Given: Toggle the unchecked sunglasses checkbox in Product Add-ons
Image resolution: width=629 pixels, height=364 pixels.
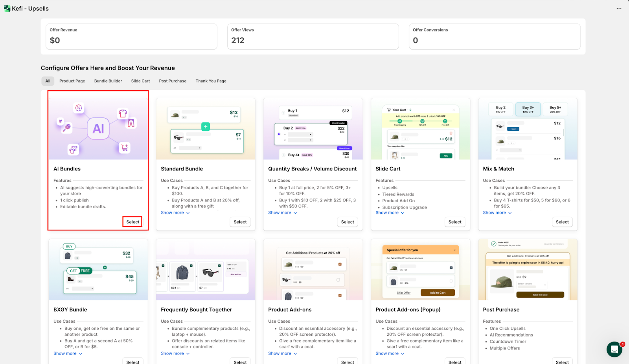Looking at the screenshot, I should click(x=338, y=280).
